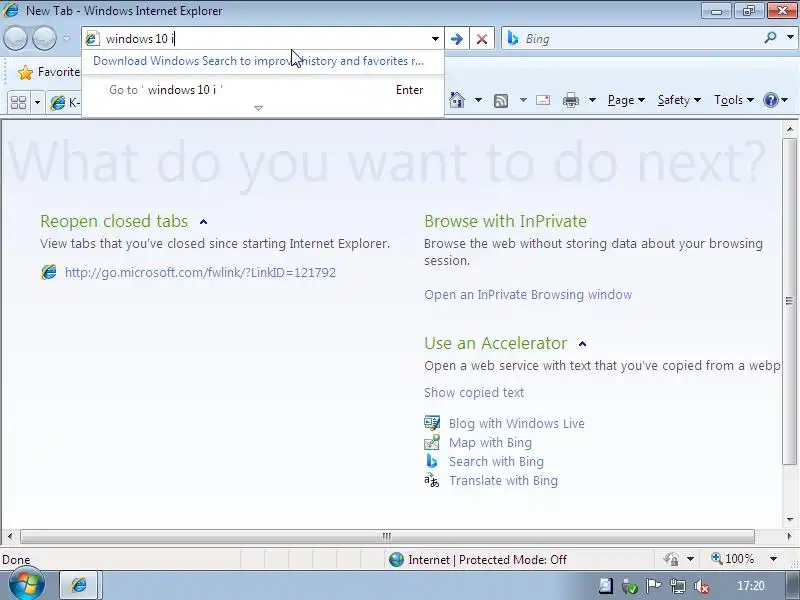Viewport: 800px width, 600px height.
Task: Click Protected Mode: Off status text
Action: pyautogui.click(x=512, y=560)
